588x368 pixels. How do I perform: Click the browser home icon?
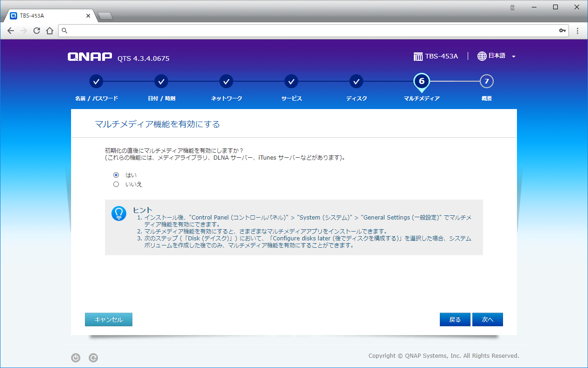tap(50, 31)
